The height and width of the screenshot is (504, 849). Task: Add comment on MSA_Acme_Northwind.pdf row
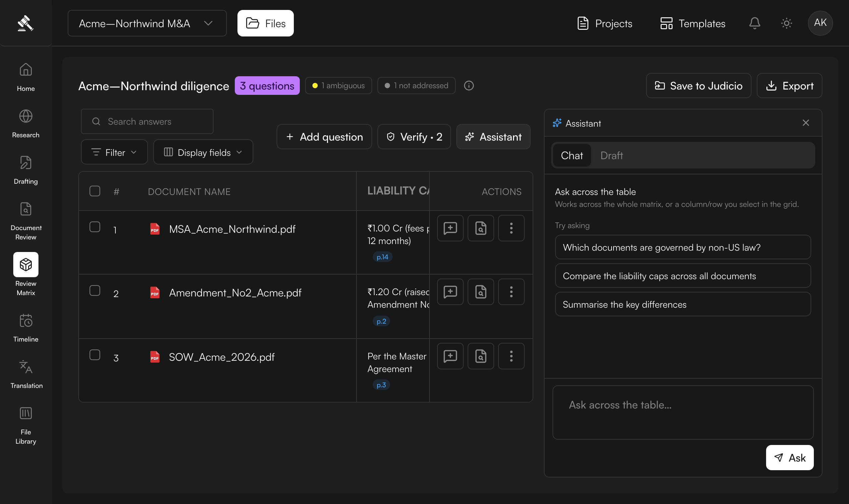pos(450,228)
